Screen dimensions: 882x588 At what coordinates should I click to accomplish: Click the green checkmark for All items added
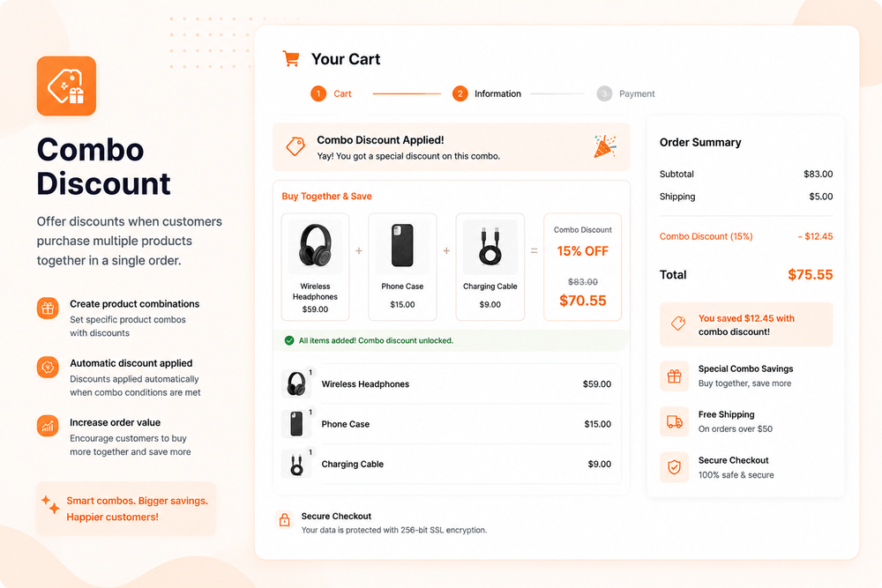(x=289, y=340)
